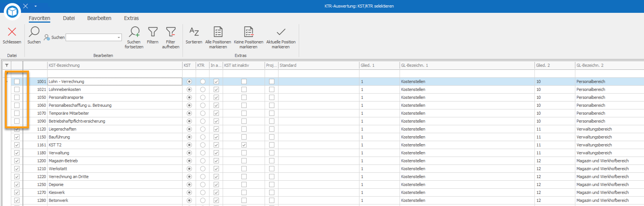The height and width of the screenshot is (206, 644).
Task: Click the grid filter icon in header corner
Action: (7, 65)
